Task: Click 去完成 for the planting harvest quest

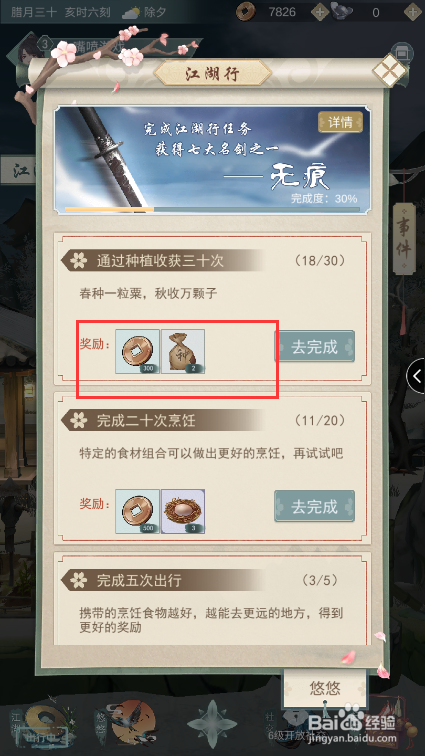Action: click(315, 346)
